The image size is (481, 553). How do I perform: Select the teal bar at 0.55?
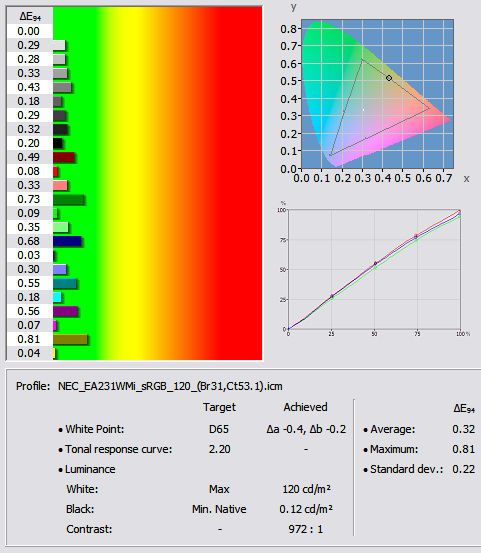(x=65, y=283)
